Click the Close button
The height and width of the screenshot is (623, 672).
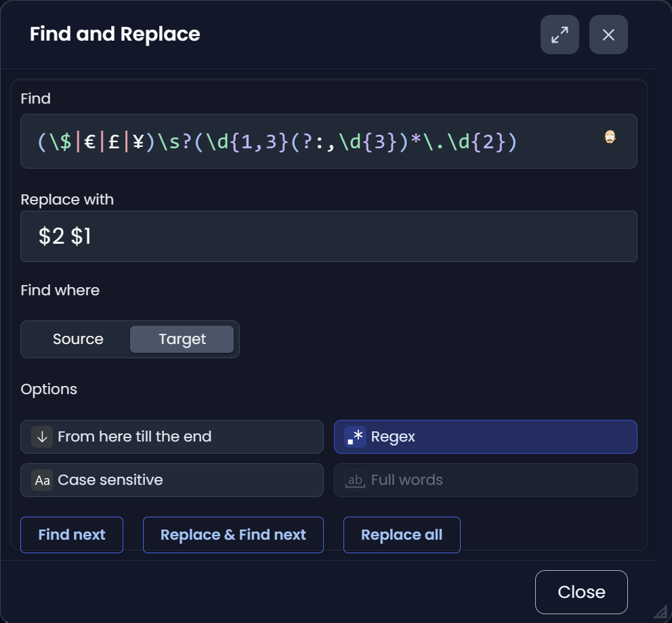tap(581, 592)
